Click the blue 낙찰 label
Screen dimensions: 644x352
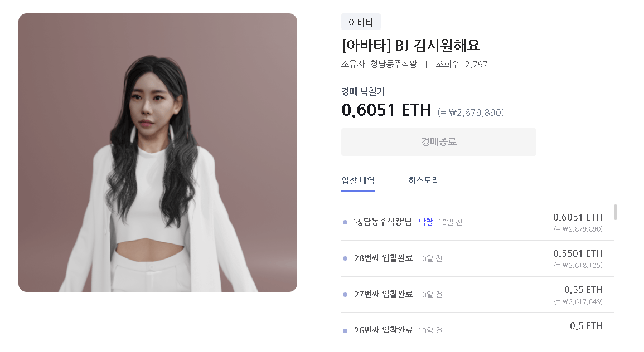425,222
